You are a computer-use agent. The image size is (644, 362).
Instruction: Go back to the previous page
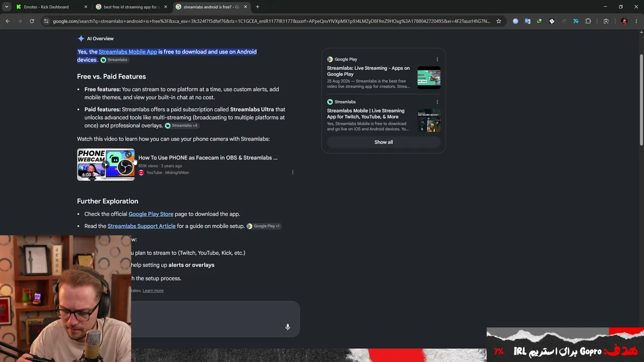[x=8, y=21]
